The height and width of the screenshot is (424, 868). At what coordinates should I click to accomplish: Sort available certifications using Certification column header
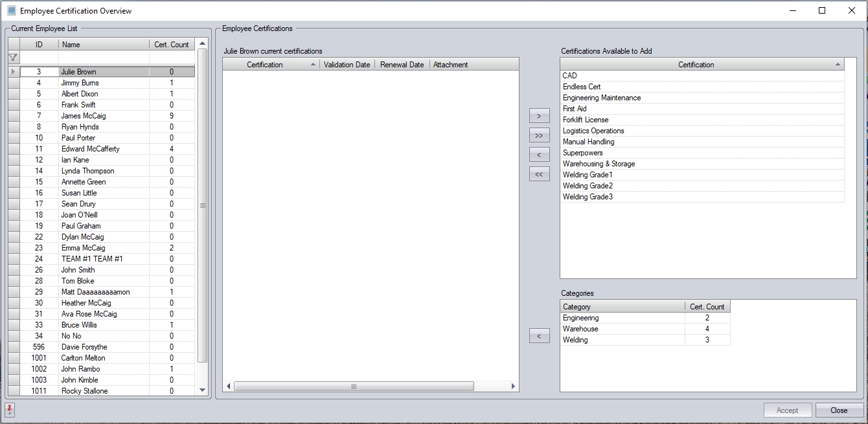696,65
